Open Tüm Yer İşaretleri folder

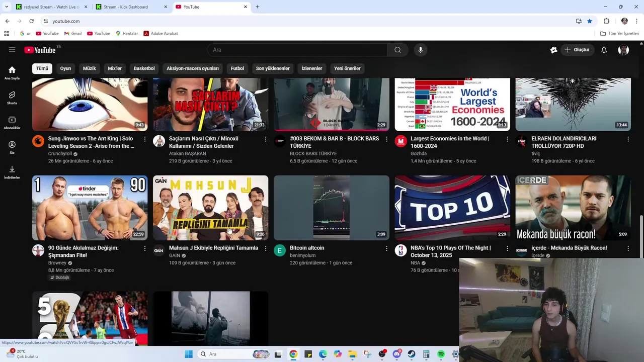point(620,34)
